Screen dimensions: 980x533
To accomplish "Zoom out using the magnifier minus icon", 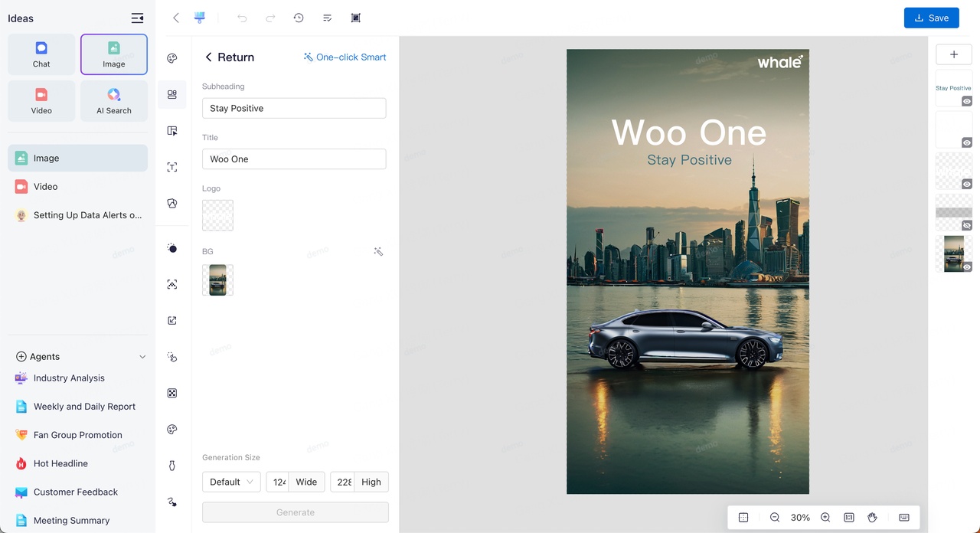I will pyautogui.click(x=775, y=518).
